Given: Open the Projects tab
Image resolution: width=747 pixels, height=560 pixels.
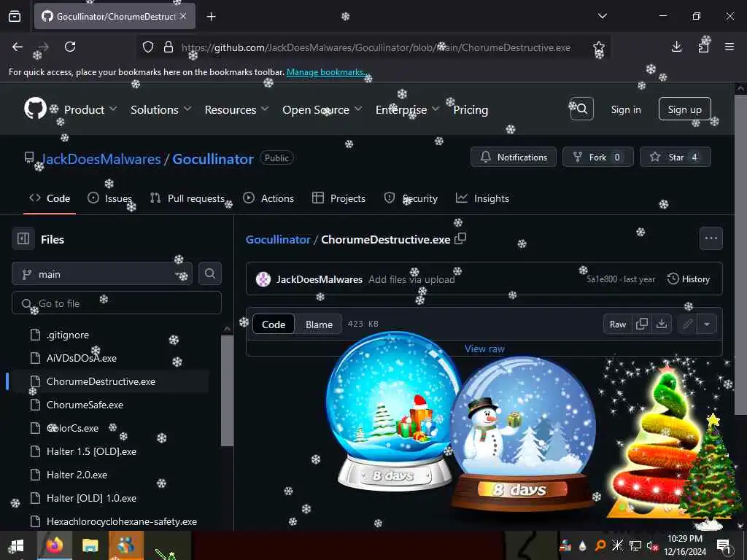Looking at the screenshot, I should pos(338,198).
